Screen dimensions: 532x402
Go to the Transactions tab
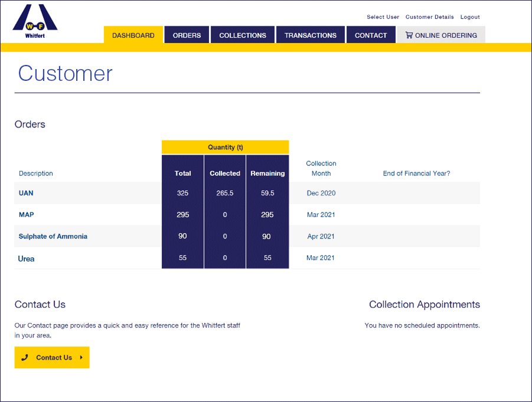[x=311, y=35]
